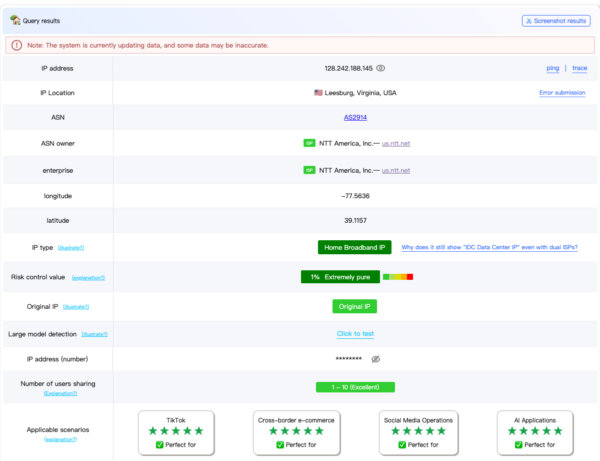Click the check mark in AI Applications card
Screen dimensions: 600x461
518,445
